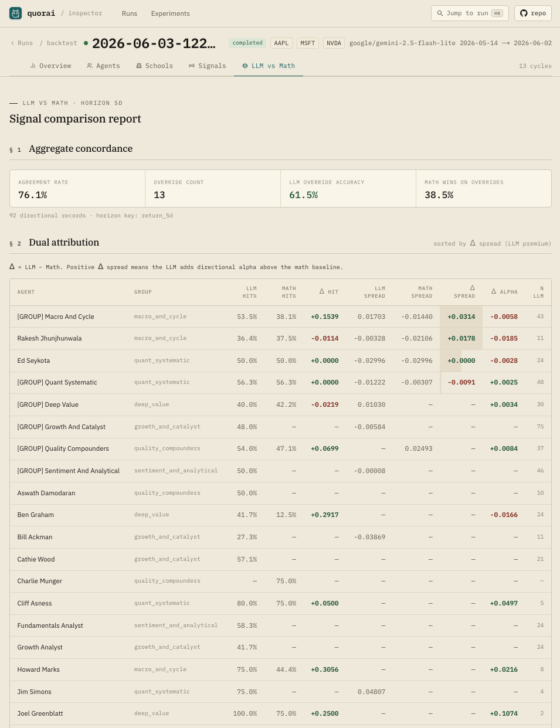Click the Override Count 13 card
Screen dimensions: 560x728
coord(213,188)
